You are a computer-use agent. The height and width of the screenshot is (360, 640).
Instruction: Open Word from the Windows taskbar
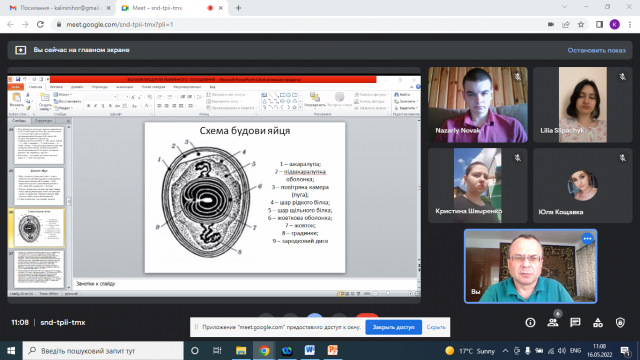coord(310,350)
